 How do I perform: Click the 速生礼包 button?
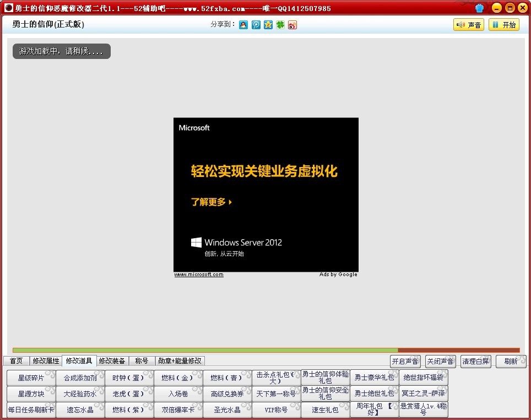[x=326, y=410]
